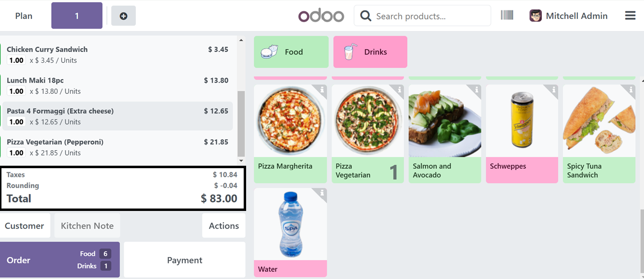The height and width of the screenshot is (279, 644).
Task: Open info on Spicy Tuna Sandwich
Action: coord(631,90)
